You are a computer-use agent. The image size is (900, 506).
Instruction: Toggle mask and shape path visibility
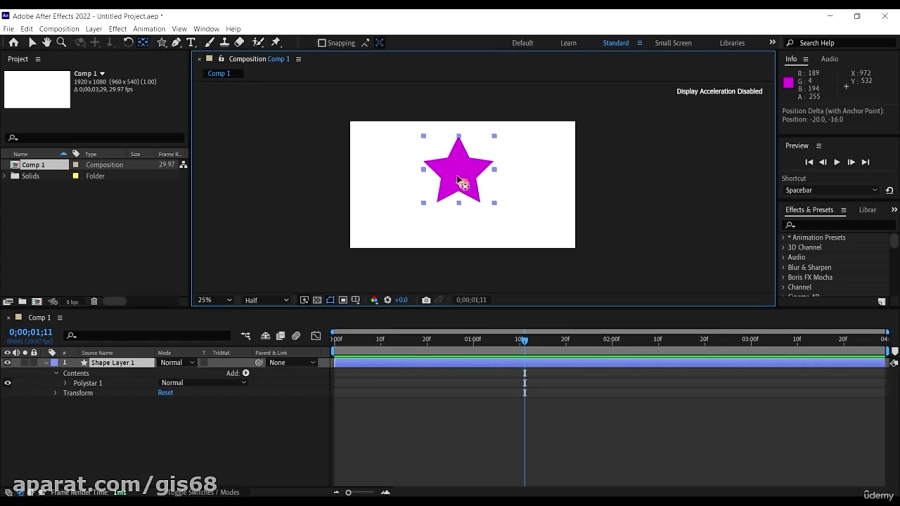pos(330,300)
